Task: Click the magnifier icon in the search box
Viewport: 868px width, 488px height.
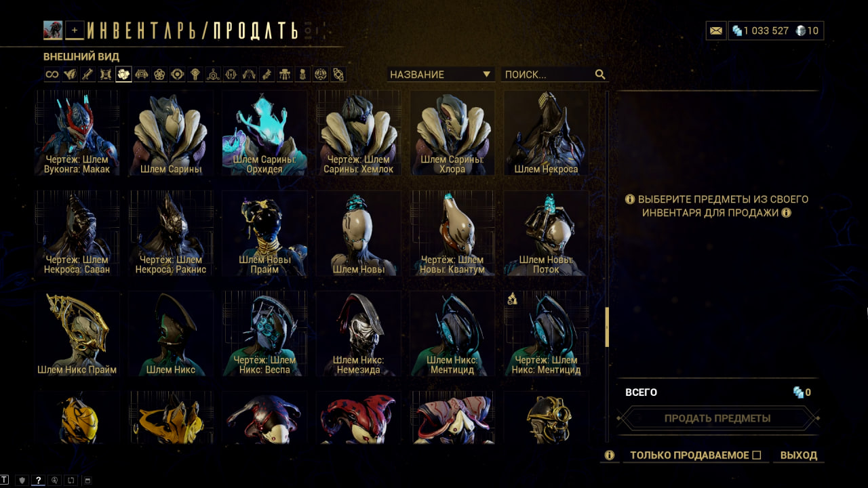Action: click(x=599, y=75)
